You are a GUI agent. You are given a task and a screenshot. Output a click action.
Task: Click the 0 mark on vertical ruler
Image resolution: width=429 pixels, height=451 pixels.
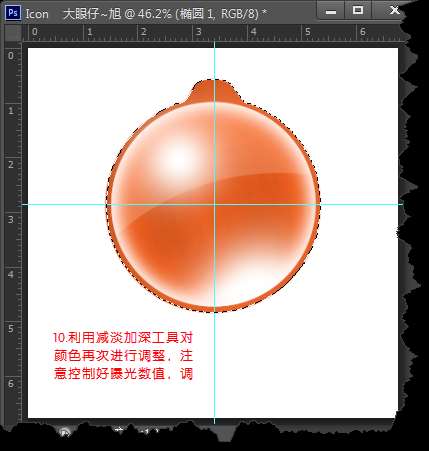tap(11, 56)
